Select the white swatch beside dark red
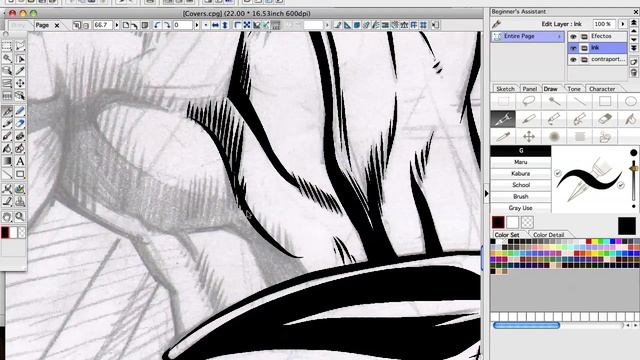The image size is (640, 360). pos(512,222)
